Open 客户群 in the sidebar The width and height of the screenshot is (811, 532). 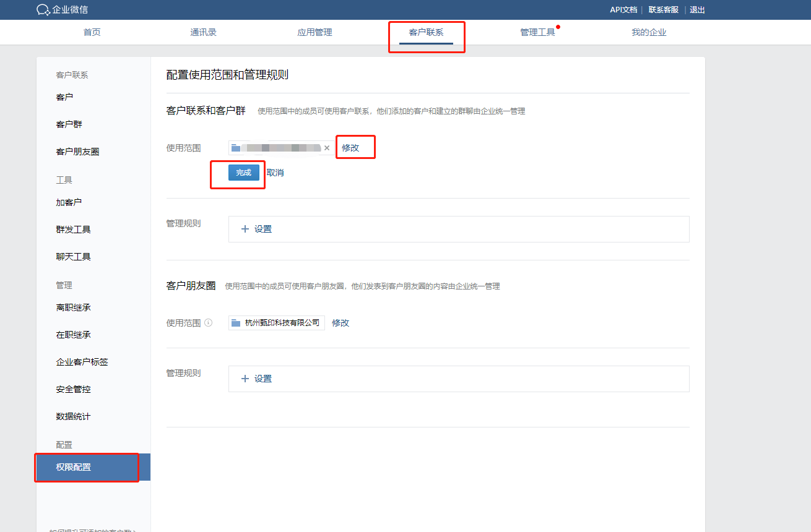[x=69, y=124]
